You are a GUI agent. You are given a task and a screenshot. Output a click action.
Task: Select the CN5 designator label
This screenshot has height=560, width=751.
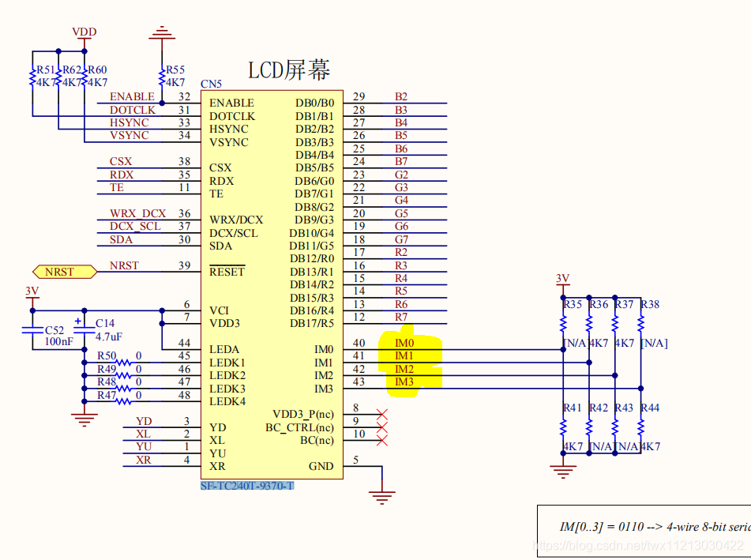211,84
